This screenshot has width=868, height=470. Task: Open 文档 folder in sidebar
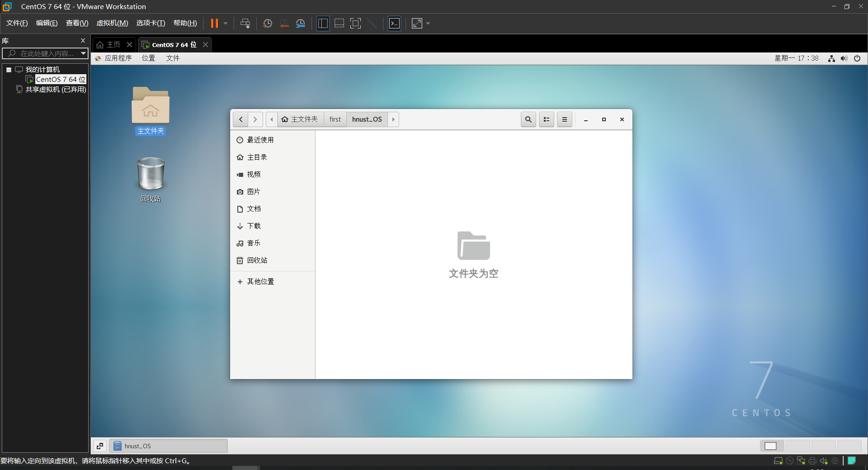(x=273, y=209)
